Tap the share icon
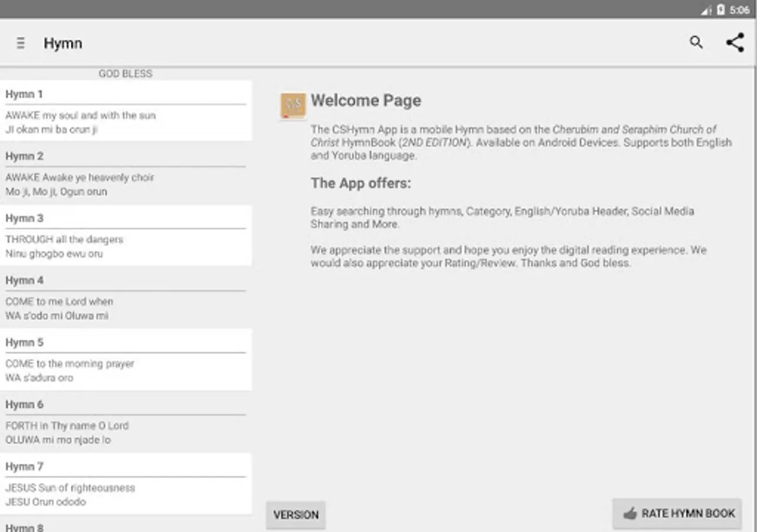757x532 pixels. coord(735,43)
